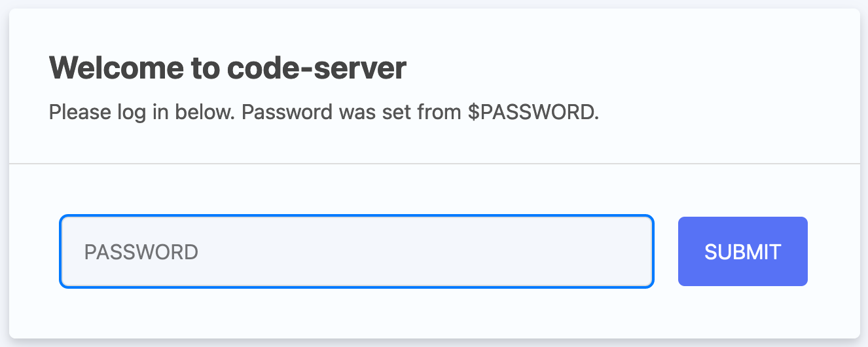
Task: Click the word "to" in the heading
Action: click(x=205, y=68)
